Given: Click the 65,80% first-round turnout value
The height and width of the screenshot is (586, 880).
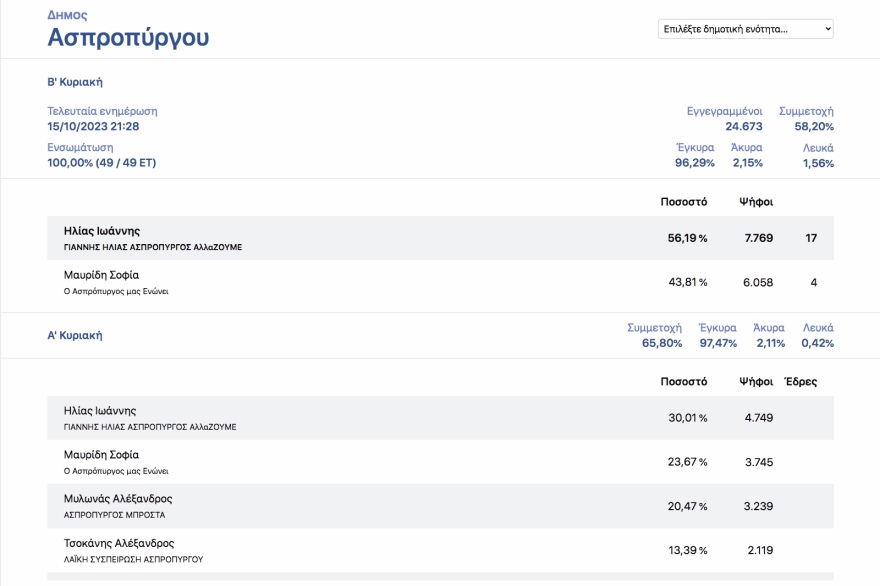Looking at the screenshot, I should 661,343.
